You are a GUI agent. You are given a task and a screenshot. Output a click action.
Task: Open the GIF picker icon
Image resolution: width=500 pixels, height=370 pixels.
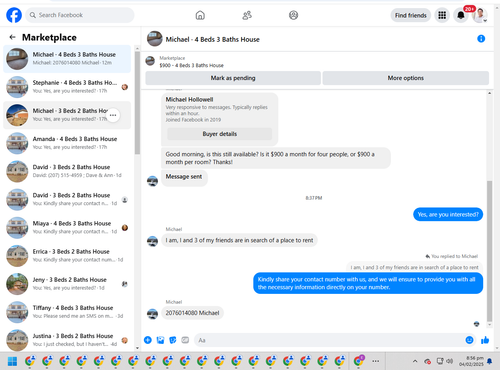click(185, 340)
